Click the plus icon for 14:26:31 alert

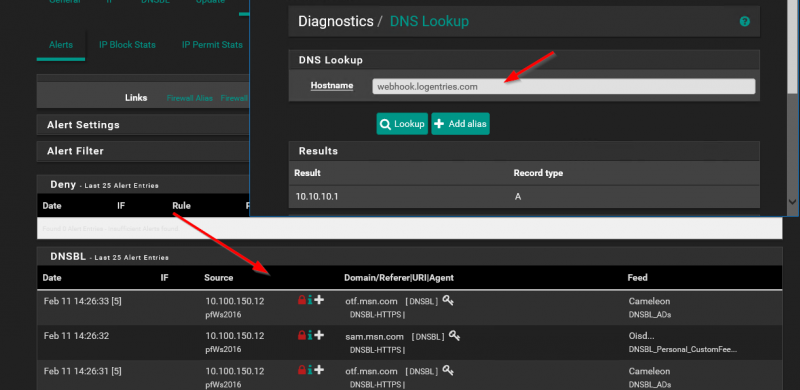coord(319,370)
